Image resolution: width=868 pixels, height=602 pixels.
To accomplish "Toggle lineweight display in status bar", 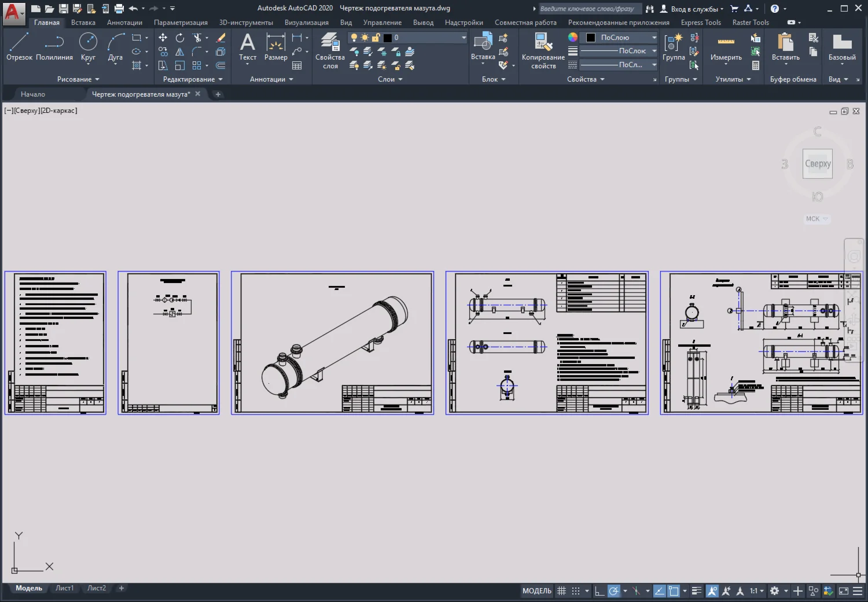I will click(x=697, y=591).
